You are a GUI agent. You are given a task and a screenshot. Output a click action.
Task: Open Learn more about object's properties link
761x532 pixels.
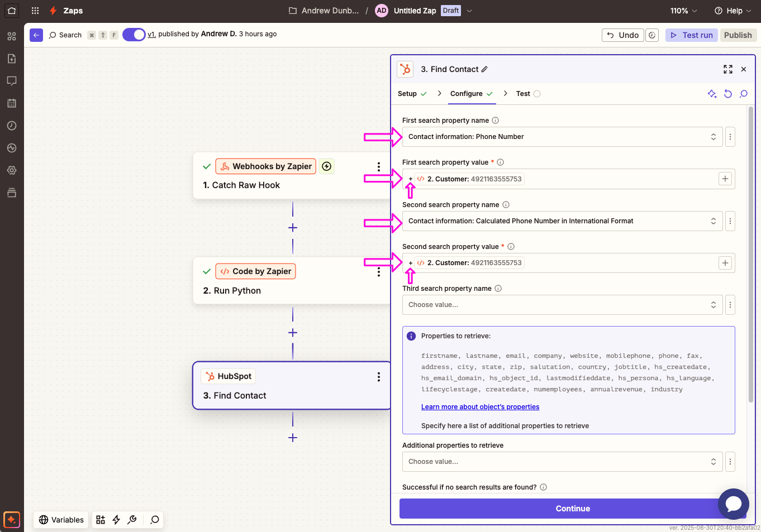(480, 407)
